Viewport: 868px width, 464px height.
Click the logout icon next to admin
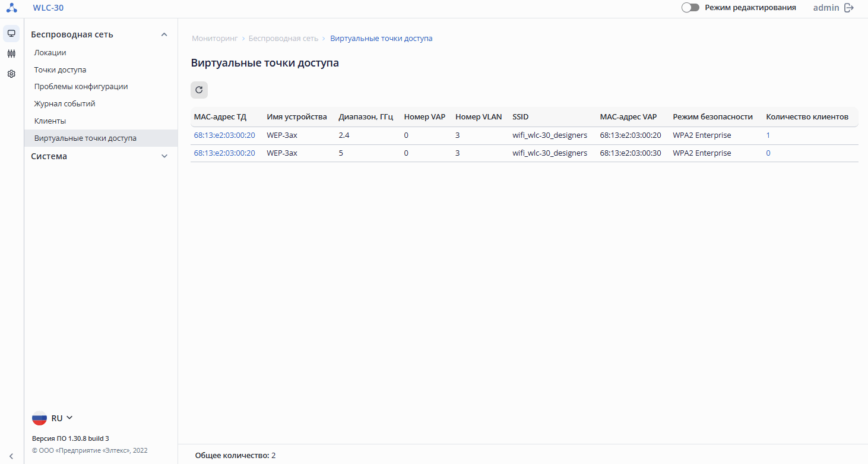click(849, 8)
